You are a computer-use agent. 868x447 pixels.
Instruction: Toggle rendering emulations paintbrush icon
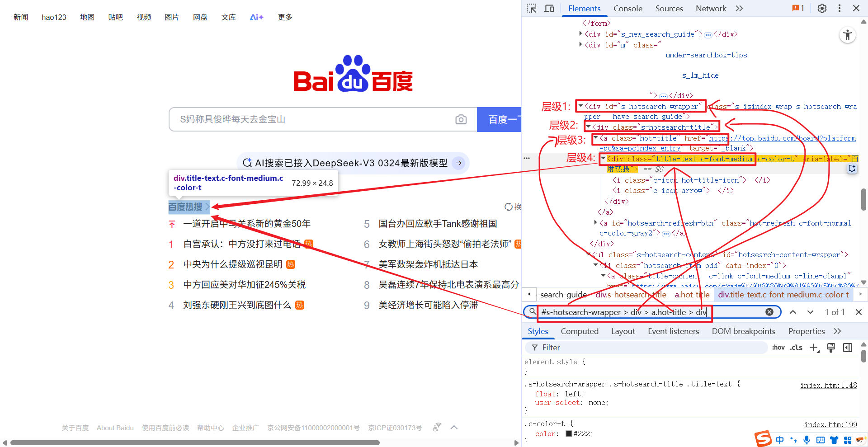831,347
